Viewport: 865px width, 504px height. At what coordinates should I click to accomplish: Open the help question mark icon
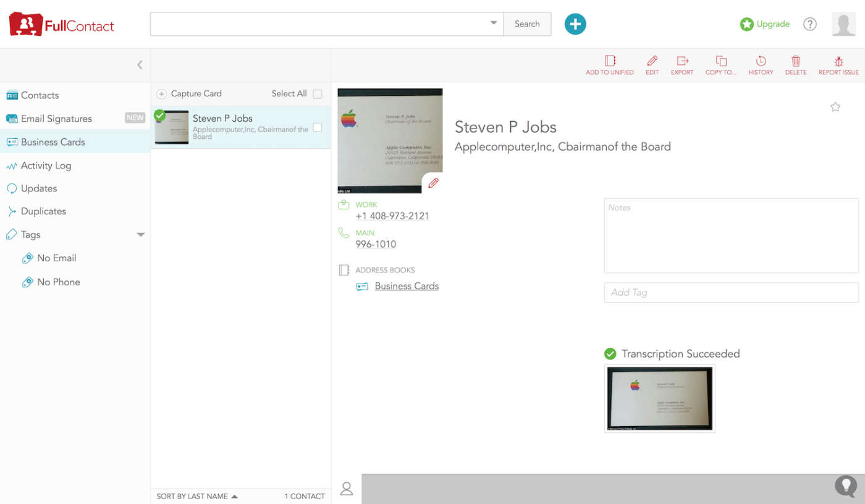tap(809, 24)
